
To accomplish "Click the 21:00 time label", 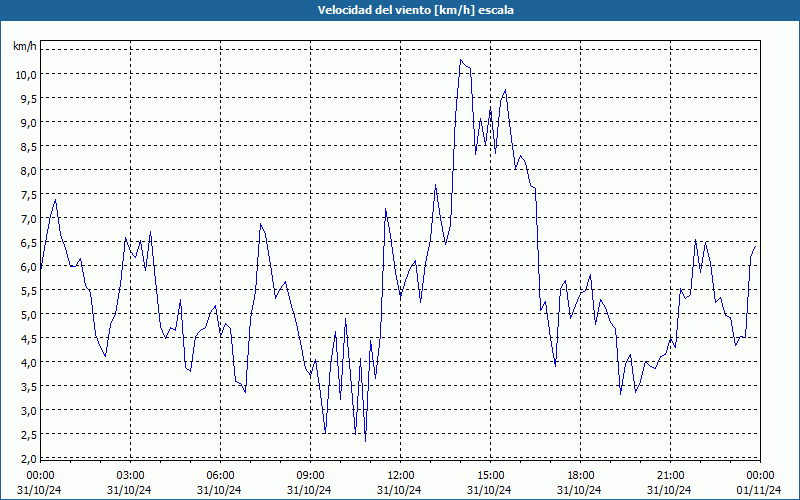I will click(670, 476).
